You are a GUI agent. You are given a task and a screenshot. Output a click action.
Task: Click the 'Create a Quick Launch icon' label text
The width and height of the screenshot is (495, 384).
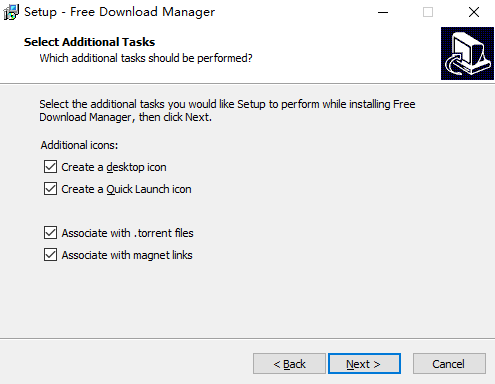point(126,189)
